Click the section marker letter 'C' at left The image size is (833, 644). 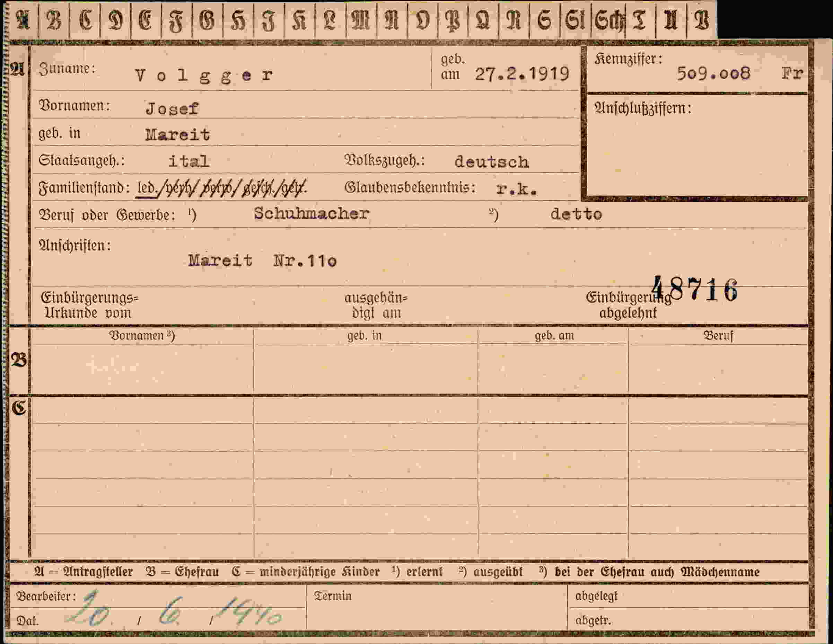[19, 408]
